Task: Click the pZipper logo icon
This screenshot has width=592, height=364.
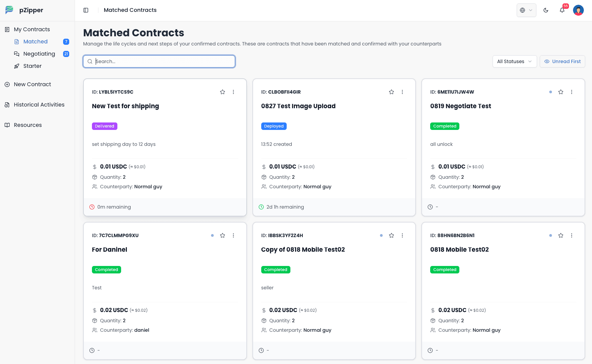Action: 9,10
